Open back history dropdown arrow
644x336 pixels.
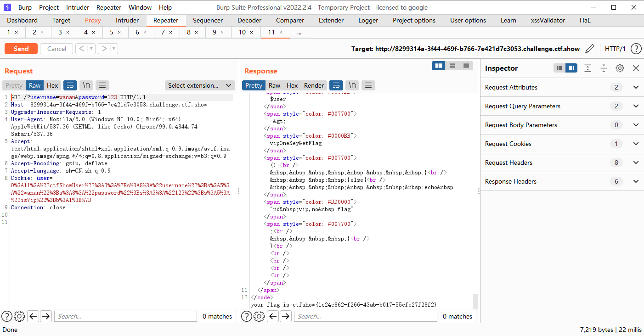[x=91, y=49]
